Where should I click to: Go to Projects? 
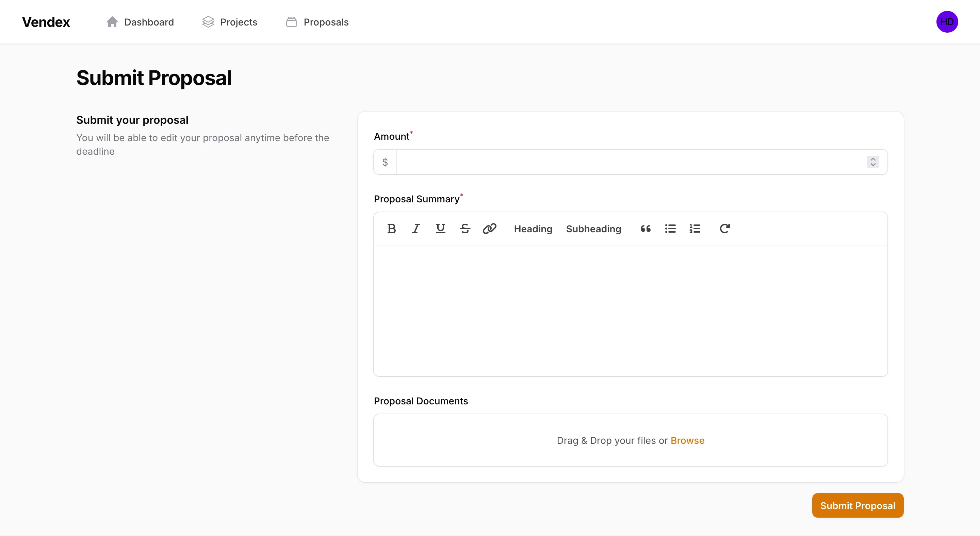pyautogui.click(x=230, y=22)
